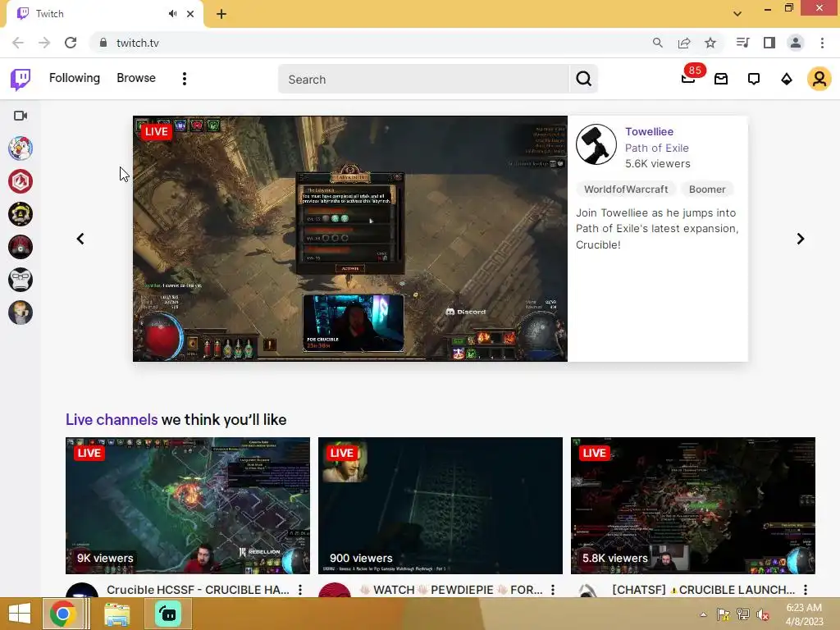Open the yellow-black circular avatar channel in sidebar
The height and width of the screenshot is (630, 840).
tap(21, 214)
